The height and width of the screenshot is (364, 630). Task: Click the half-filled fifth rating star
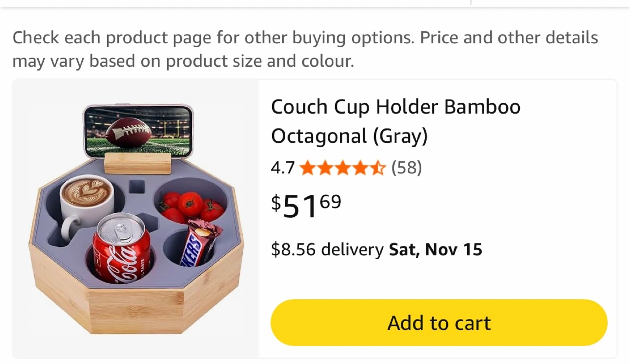point(378,167)
